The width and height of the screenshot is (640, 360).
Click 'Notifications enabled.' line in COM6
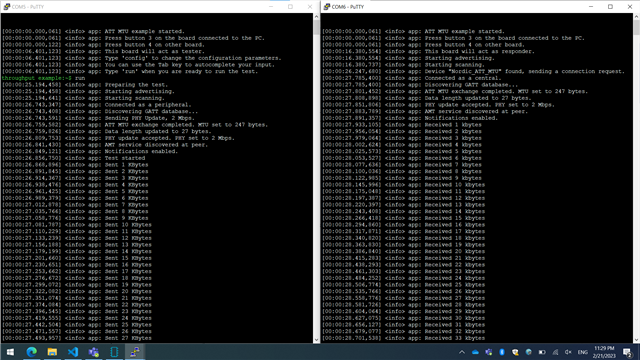click(410, 118)
